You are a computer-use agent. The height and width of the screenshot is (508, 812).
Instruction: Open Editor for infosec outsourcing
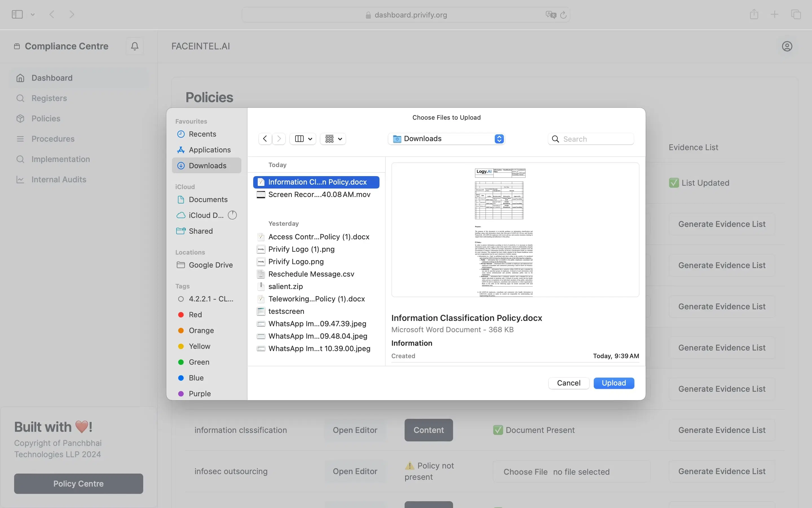pos(355,471)
